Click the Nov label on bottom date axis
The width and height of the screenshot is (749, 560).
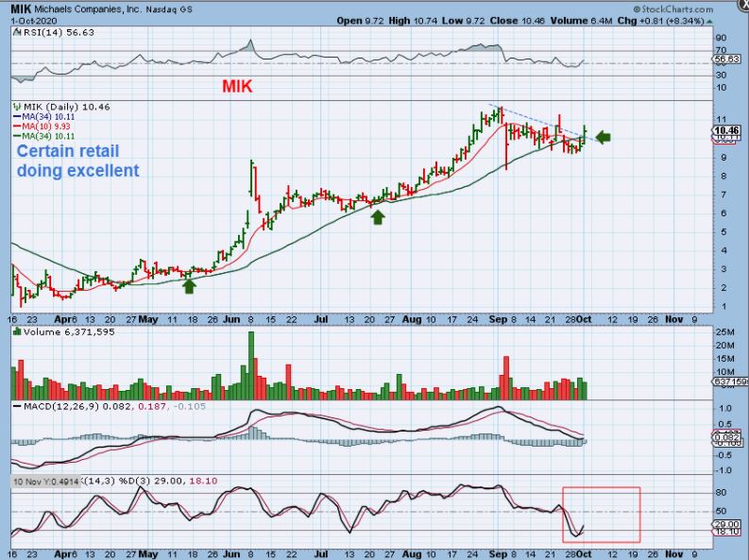coord(674,554)
